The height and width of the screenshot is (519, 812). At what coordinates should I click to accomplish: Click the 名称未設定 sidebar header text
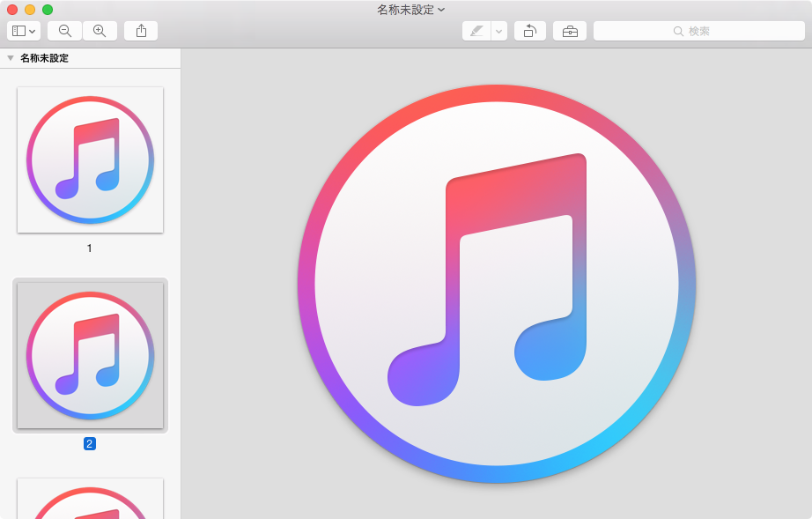45,58
